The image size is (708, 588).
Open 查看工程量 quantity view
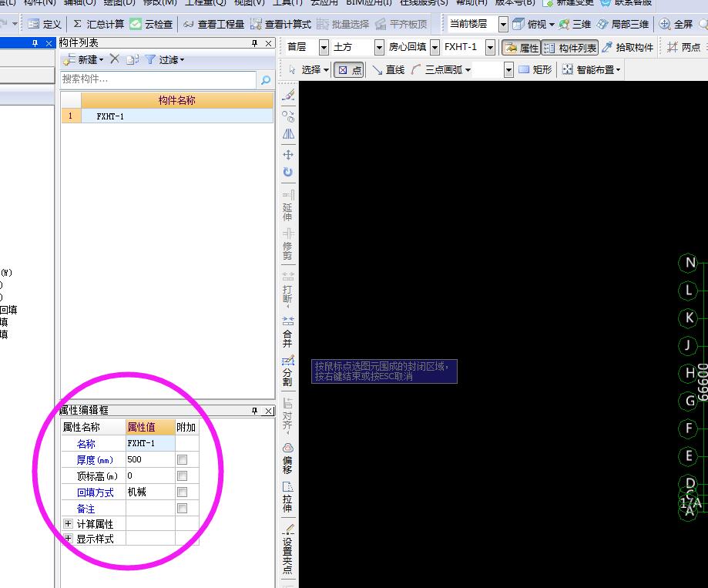(x=213, y=24)
